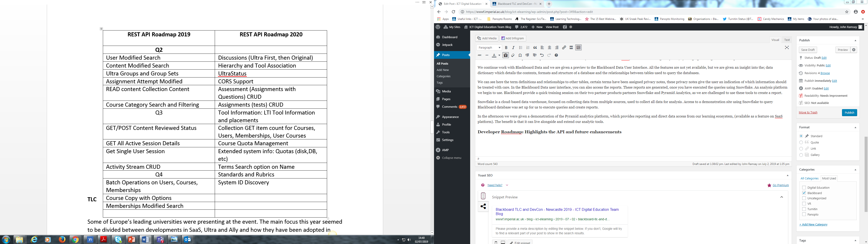Collapse the Snippet Preview section
The height and width of the screenshot is (244, 868).
click(782, 197)
